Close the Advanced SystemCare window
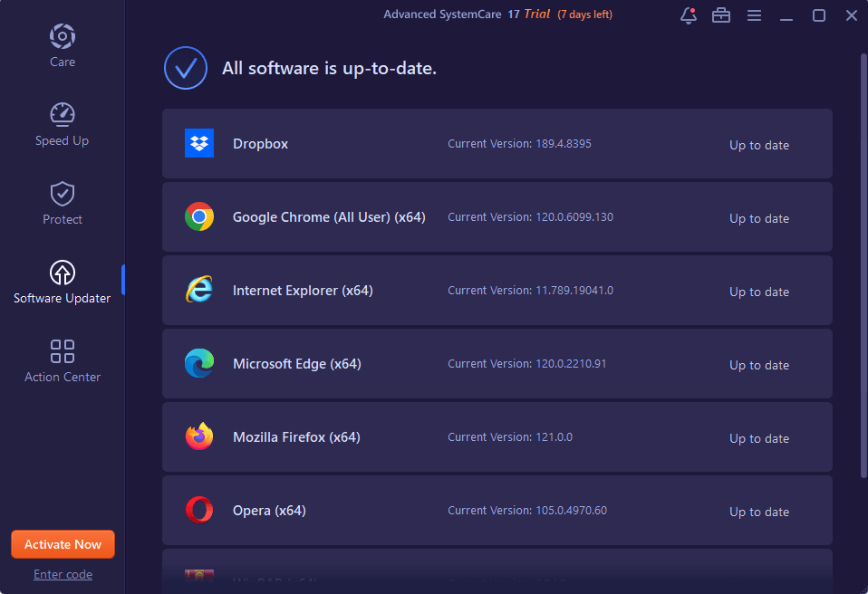Screen dimensions: 868x594 tap(852, 15)
